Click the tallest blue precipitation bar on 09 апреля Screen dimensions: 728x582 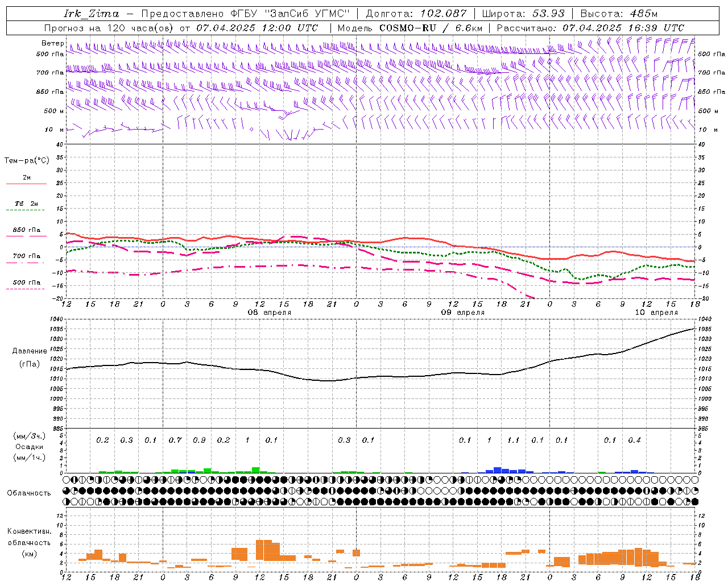click(498, 470)
